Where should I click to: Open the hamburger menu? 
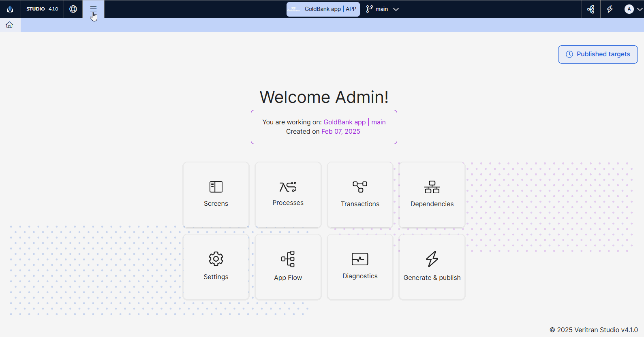click(93, 9)
